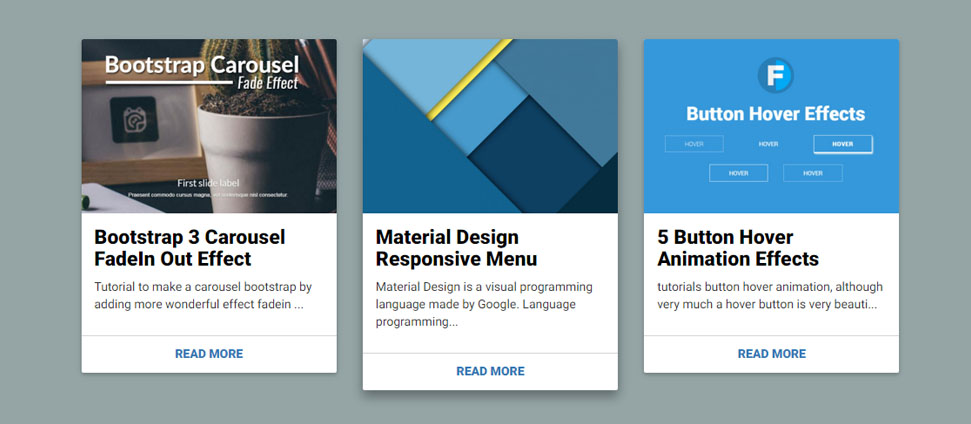Image resolution: width=971 pixels, height=424 pixels.
Task: Click the bottom-left HOVER button
Action: [738, 173]
